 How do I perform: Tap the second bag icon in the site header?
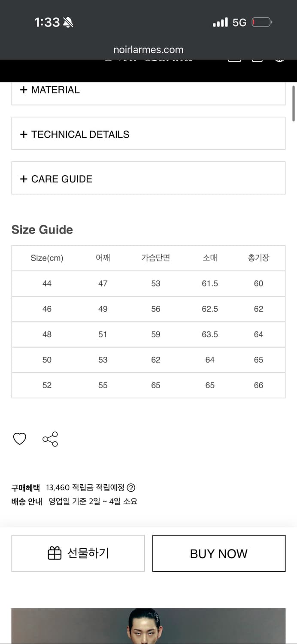pos(257,60)
